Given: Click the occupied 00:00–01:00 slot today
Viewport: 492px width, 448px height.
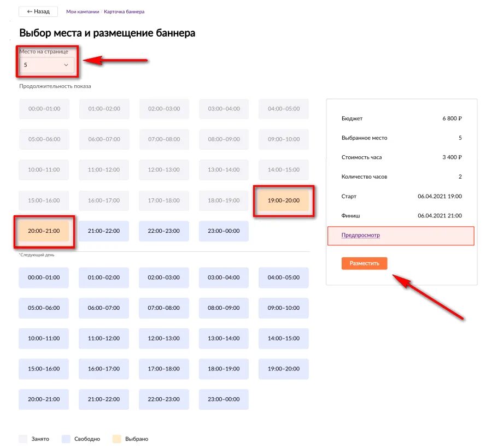Looking at the screenshot, I should click(44, 109).
